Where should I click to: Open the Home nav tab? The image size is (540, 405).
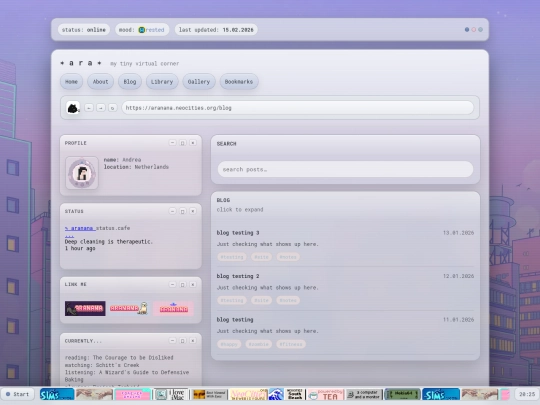71,82
